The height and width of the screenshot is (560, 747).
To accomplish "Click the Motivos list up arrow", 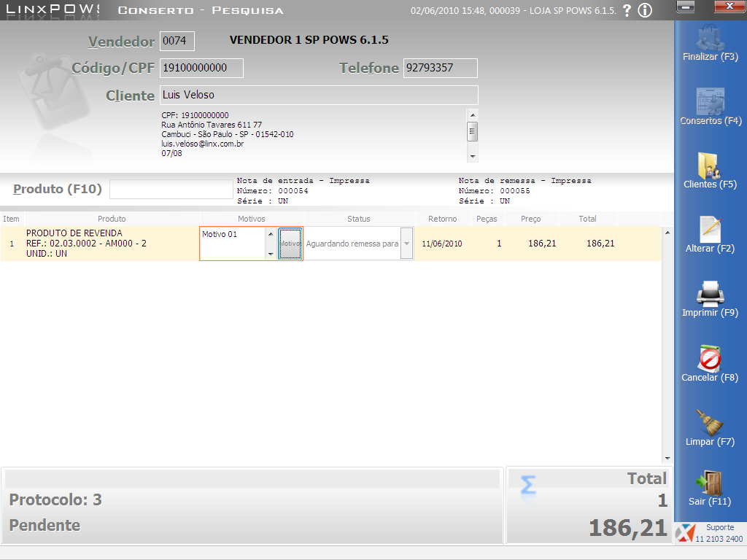I will (x=271, y=234).
